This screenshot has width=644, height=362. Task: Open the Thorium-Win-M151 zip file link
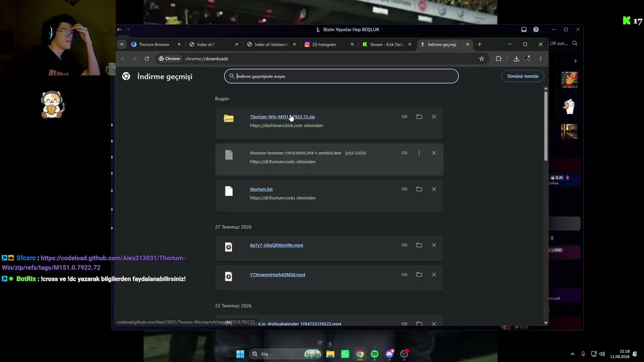(282, 117)
